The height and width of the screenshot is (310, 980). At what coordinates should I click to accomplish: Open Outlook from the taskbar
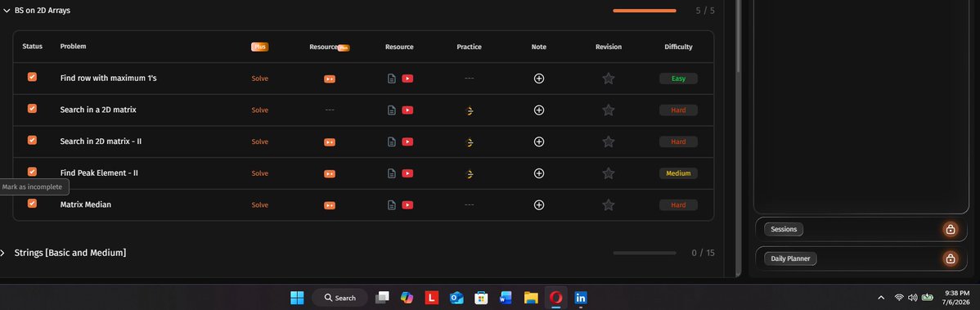point(457,298)
